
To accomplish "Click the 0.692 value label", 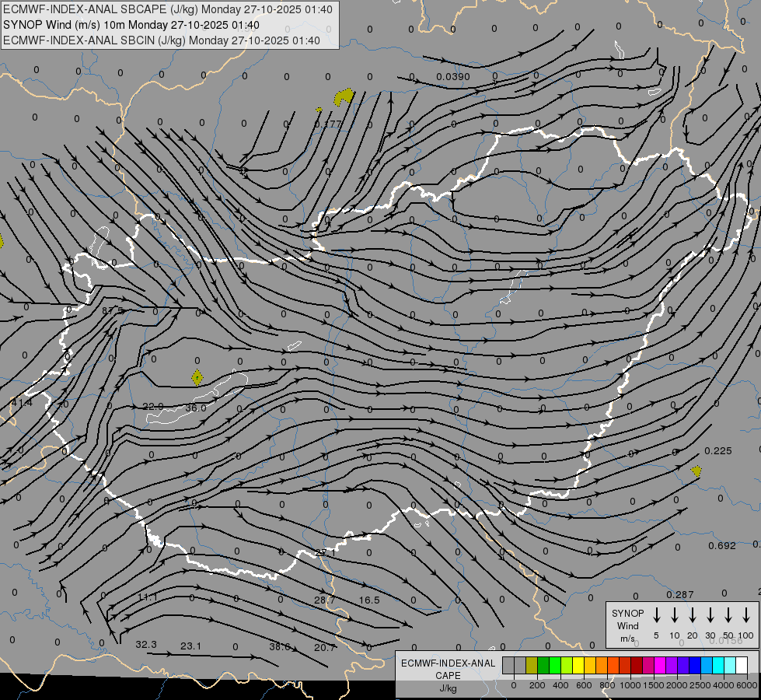I will tap(722, 545).
